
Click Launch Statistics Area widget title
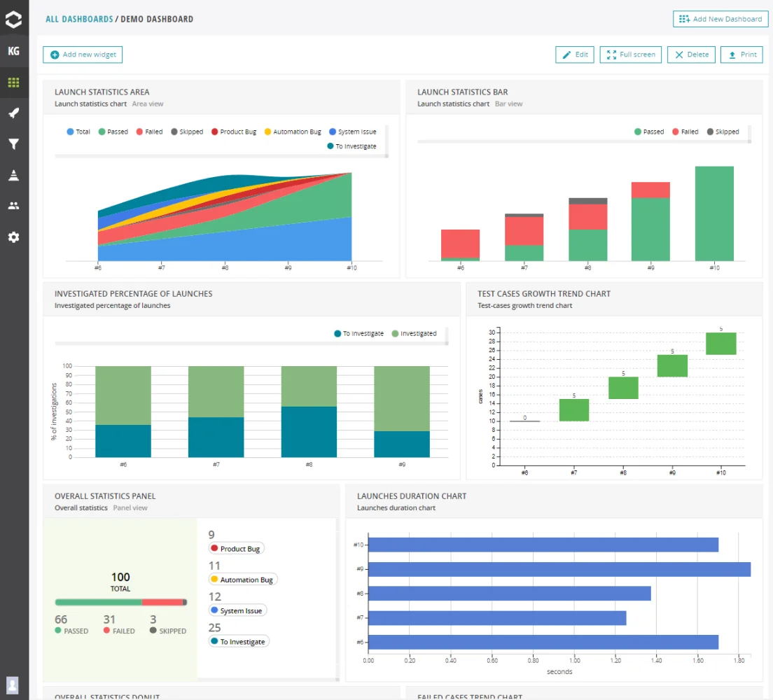(102, 92)
